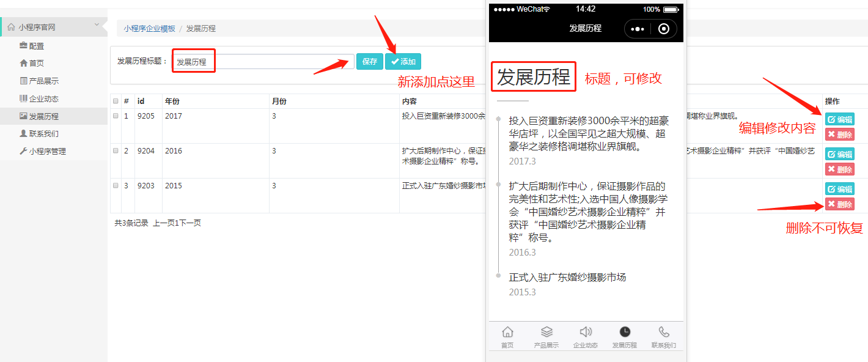The image size is (868, 362).
Task: Click the home icon in phone tab bar
Action: click(x=507, y=332)
